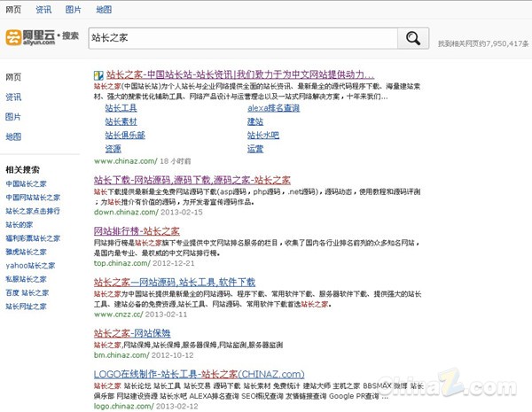This screenshot has width=532, height=412.
Task: Click related search 私服站长之家
Action: pos(26,279)
